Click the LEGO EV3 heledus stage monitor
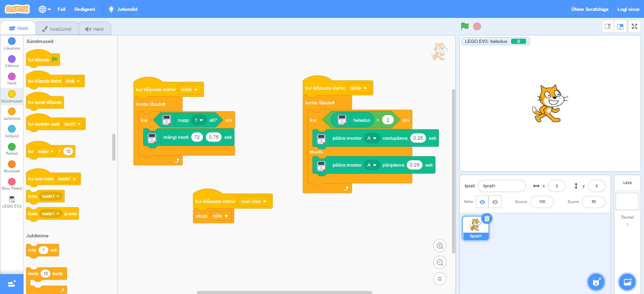 [x=495, y=42]
